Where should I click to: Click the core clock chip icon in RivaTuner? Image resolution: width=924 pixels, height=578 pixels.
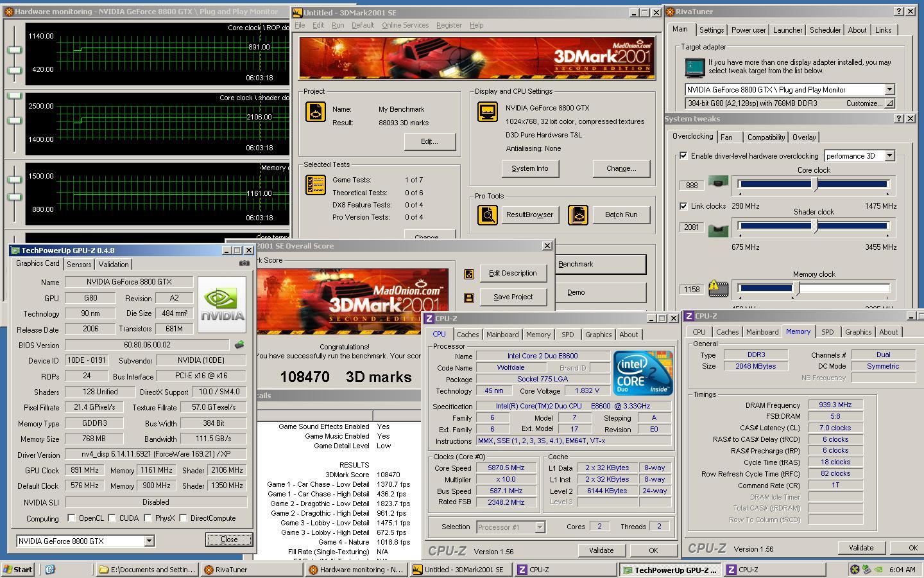(718, 184)
